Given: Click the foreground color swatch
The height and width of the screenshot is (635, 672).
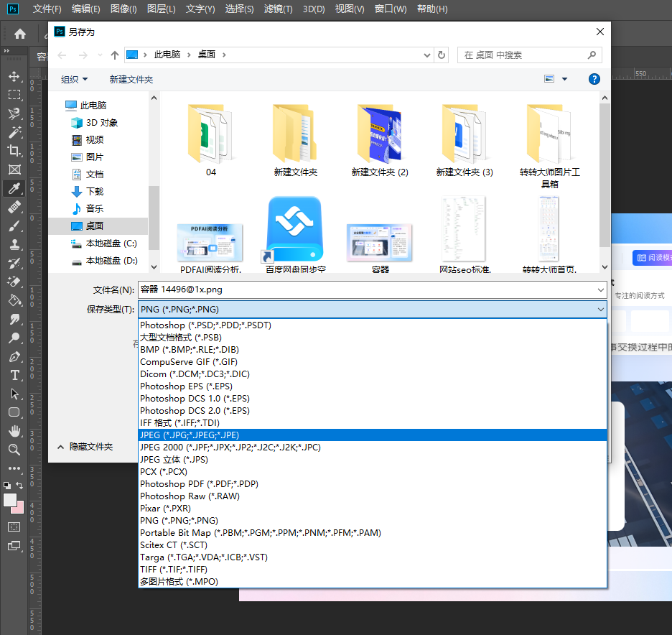Looking at the screenshot, I should (x=10, y=499).
